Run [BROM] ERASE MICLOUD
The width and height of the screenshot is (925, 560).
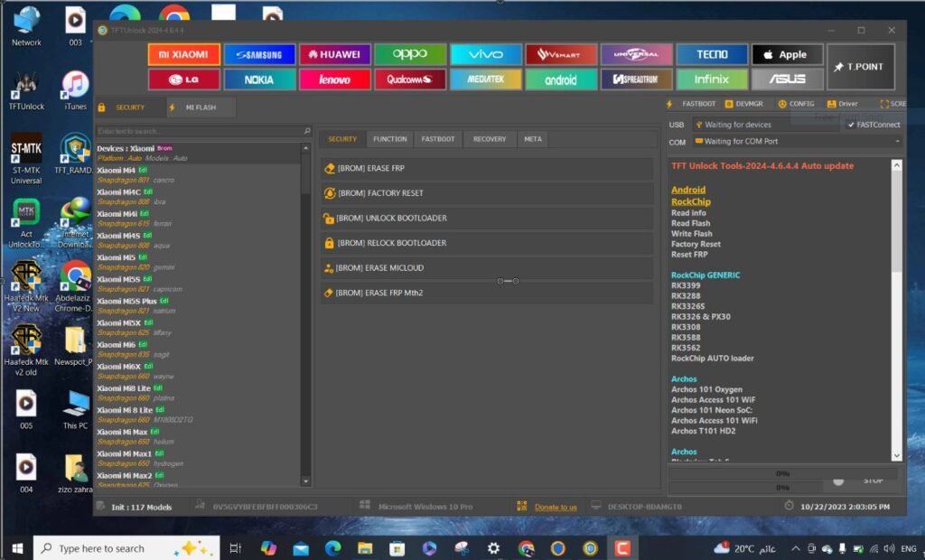487,268
